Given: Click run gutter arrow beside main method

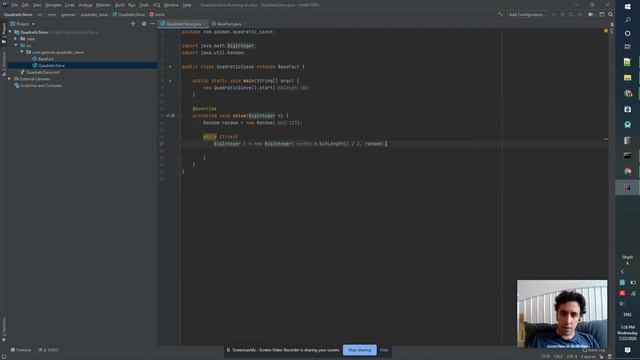Looking at the screenshot, I should coord(170,80).
